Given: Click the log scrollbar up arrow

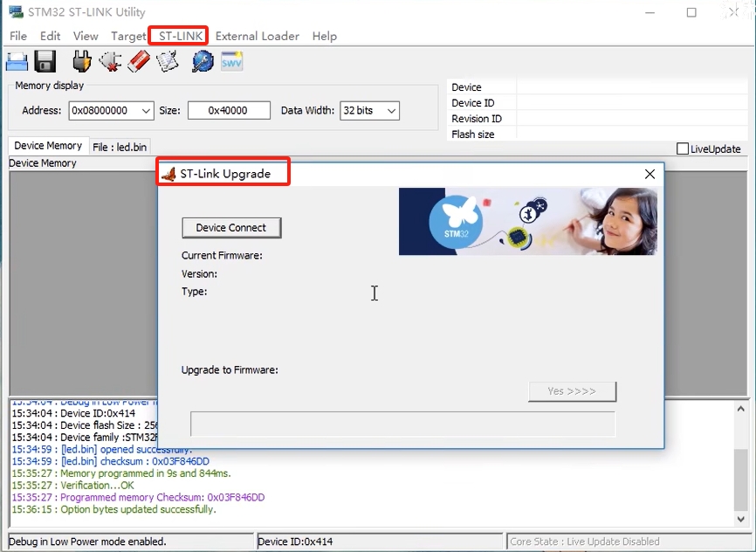Looking at the screenshot, I should 741,409.
